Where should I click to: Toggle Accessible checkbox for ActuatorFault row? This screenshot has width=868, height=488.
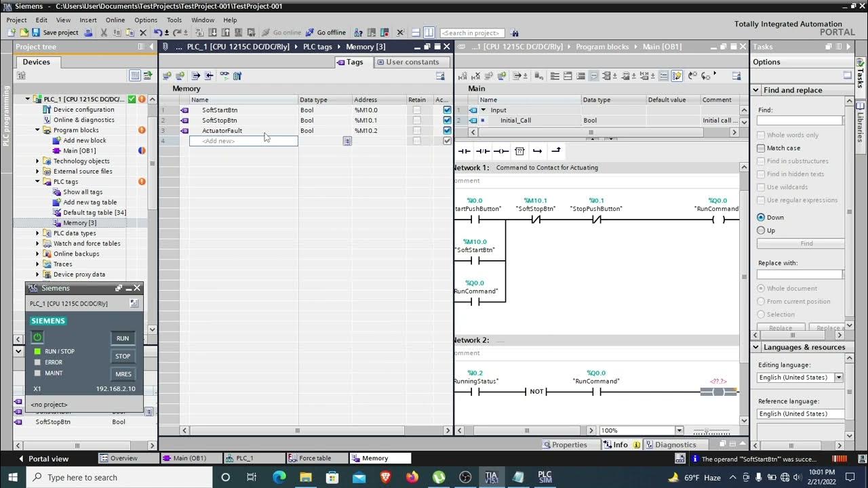(447, 130)
